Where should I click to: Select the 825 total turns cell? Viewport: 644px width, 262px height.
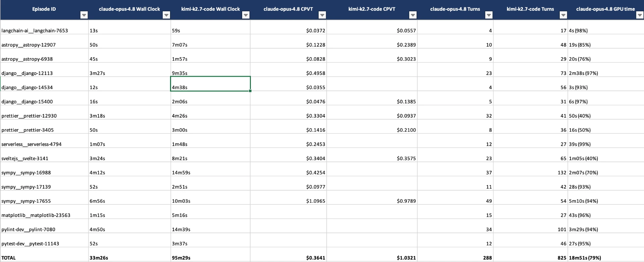point(530,255)
